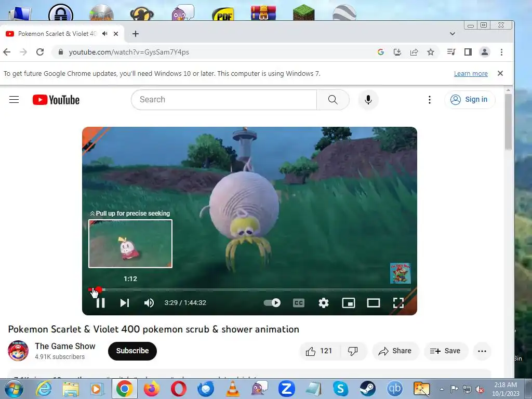Click the page vertical scrollbar

(508, 122)
